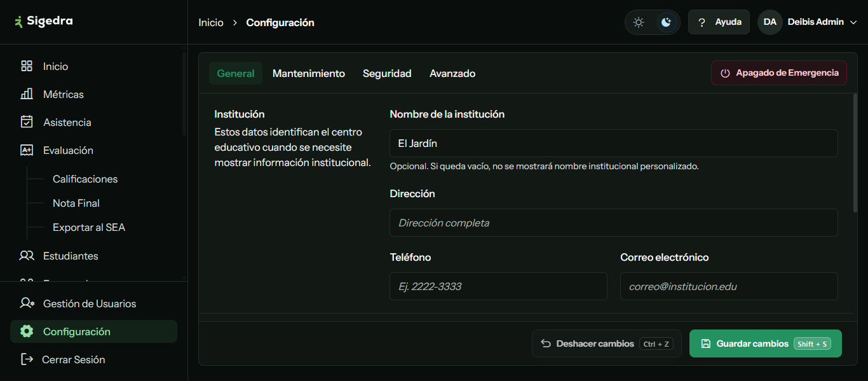Image resolution: width=868 pixels, height=381 pixels.
Task: Click the question mark help icon
Action: point(702,22)
